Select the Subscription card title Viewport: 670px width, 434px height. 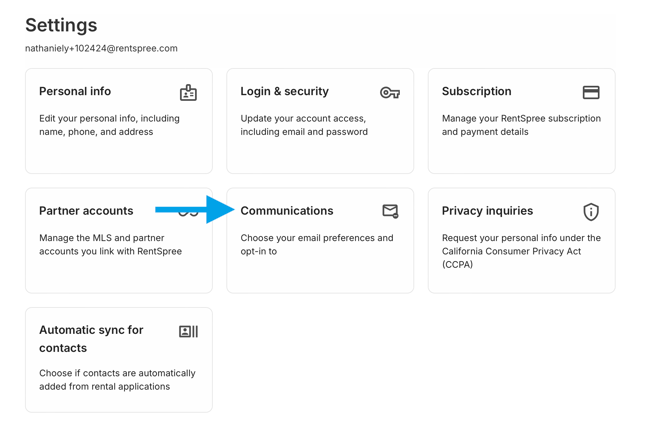476,91
